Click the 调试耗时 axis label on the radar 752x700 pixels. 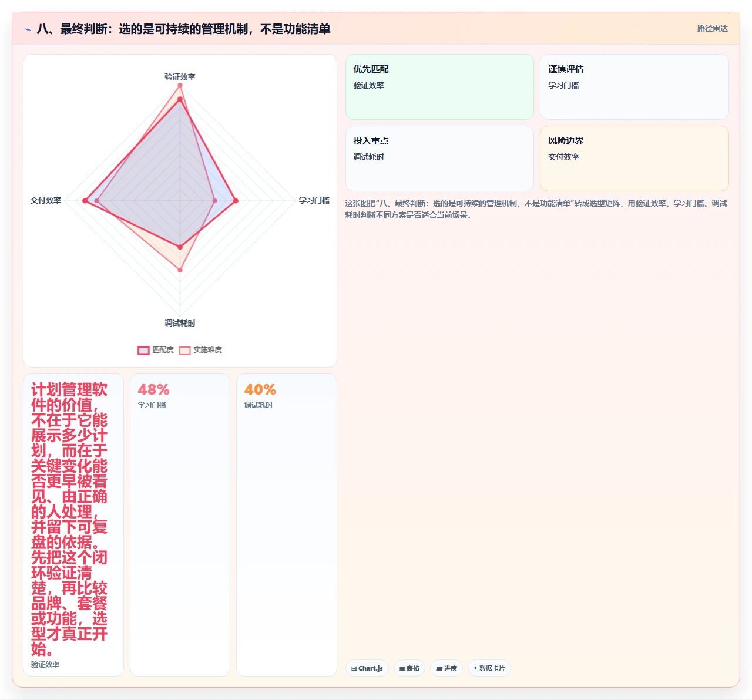(x=180, y=323)
